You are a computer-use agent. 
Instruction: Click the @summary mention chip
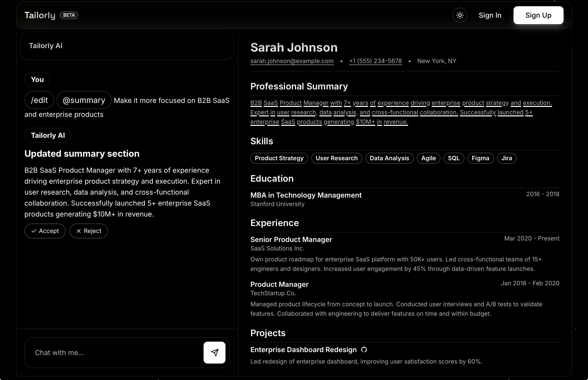coord(84,100)
